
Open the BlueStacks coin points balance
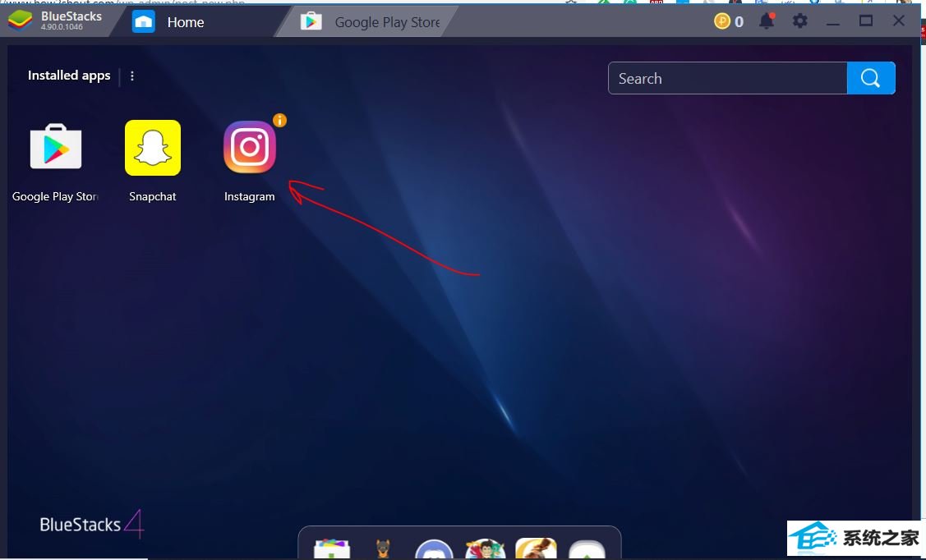(729, 22)
